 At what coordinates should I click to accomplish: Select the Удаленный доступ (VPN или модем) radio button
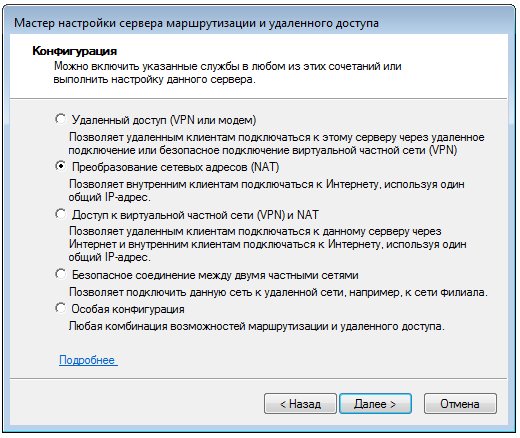[60, 119]
